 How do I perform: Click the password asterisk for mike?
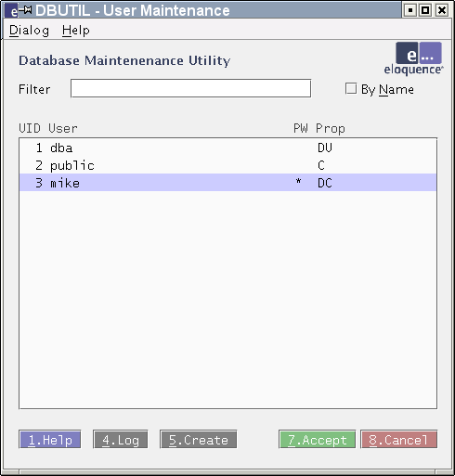pyautogui.click(x=298, y=181)
